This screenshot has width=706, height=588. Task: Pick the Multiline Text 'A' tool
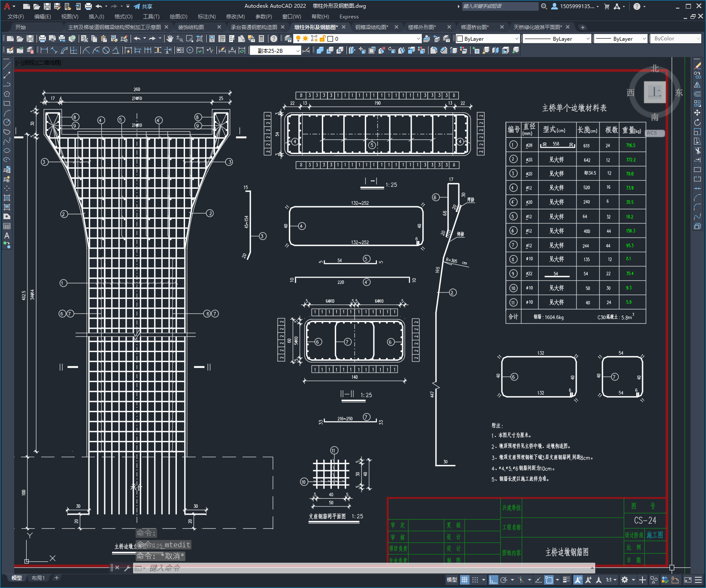(x=7, y=235)
